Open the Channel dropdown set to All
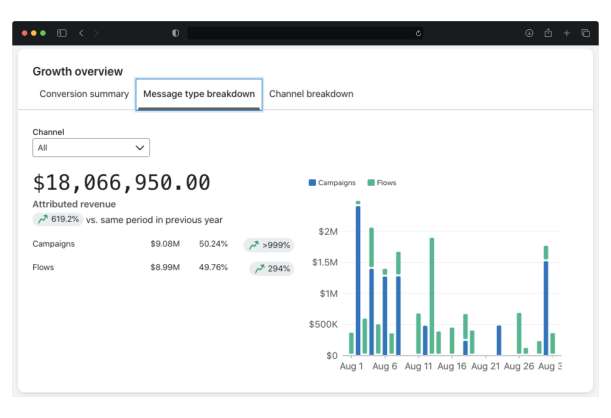 pos(91,148)
